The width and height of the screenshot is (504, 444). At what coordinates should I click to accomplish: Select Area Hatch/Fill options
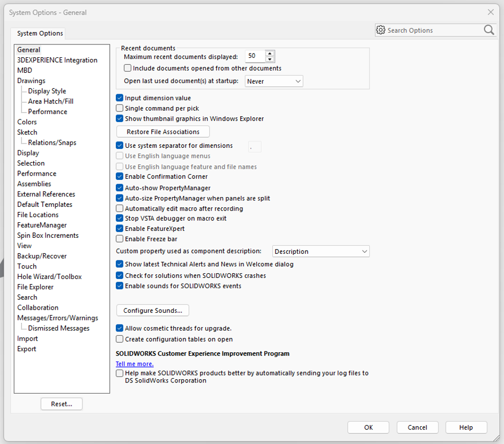51,101
